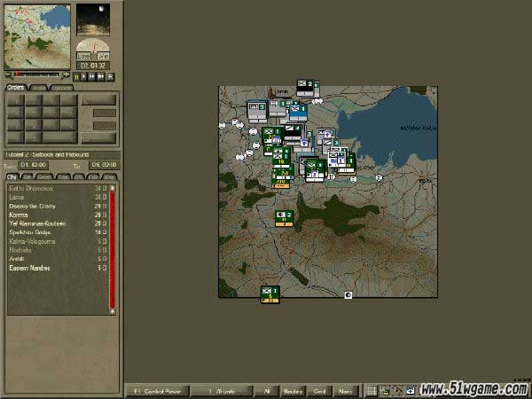Open the All filter in bottom bar
This screenshot has height=399, width=532.
(267, 391)
